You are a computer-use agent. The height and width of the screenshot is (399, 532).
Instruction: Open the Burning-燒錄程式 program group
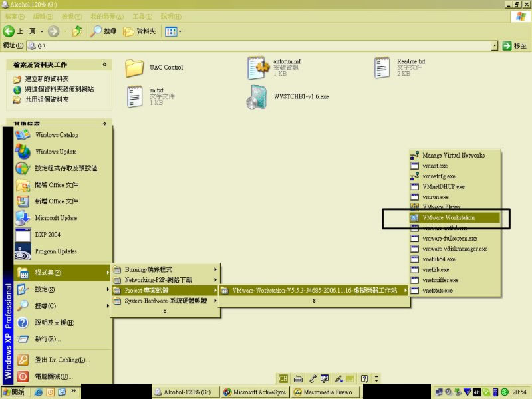(x=166, y=269)
